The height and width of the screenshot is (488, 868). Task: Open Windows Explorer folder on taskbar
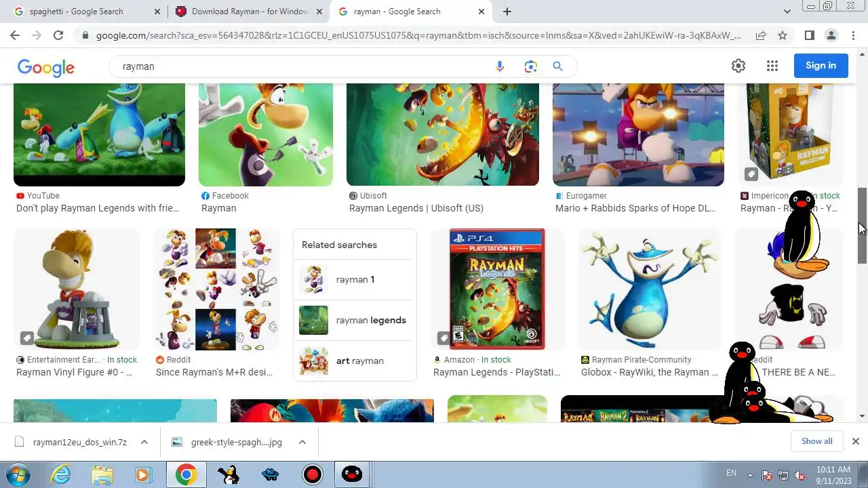[102, 474]
